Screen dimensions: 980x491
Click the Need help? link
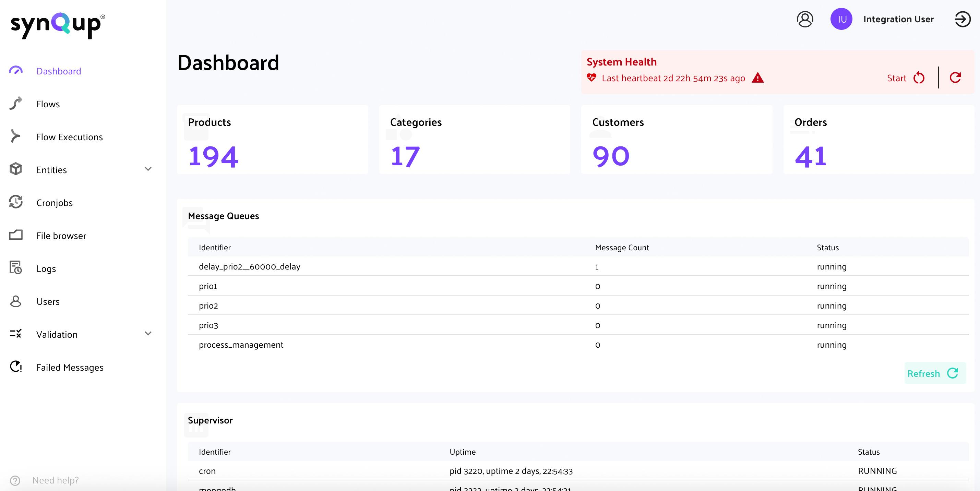[56, 480]
